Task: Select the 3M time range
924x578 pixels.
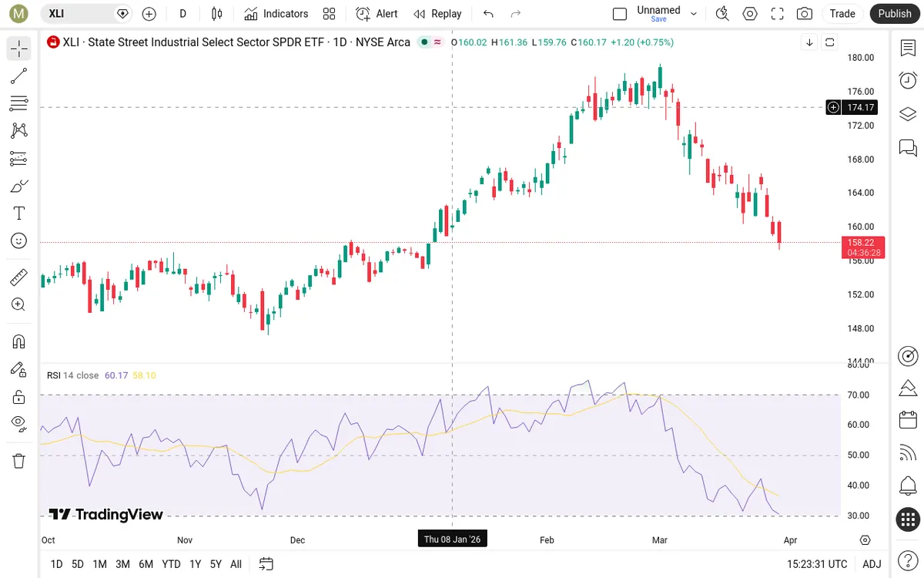Action: pos(122,564)
